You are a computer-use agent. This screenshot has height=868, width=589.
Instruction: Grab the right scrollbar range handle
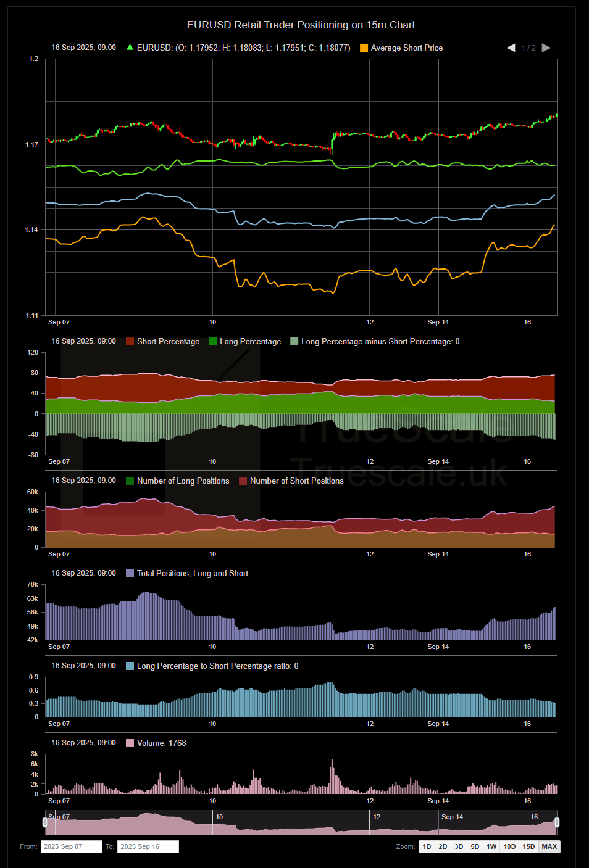tap(557, 822)
